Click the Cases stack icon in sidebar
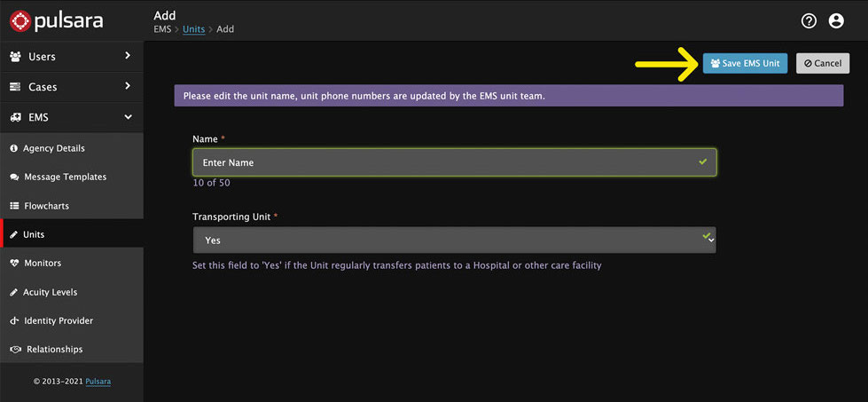This screenshot has height=402, width=868. coord(15,87)
